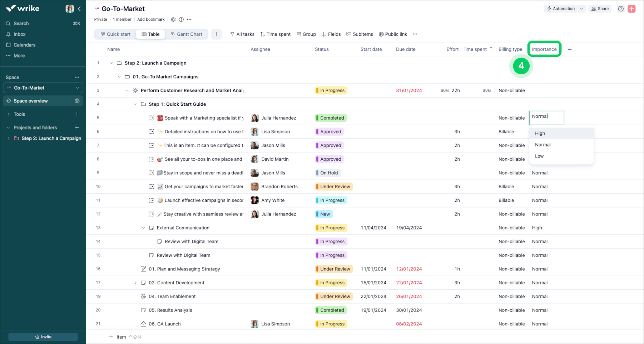
Task: Click the toolbar three-dot more options
Action: 415,34
